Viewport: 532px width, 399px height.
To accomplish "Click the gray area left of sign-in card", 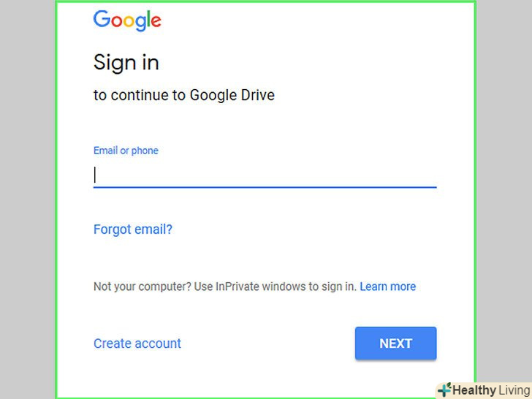I will coord(28,199).
